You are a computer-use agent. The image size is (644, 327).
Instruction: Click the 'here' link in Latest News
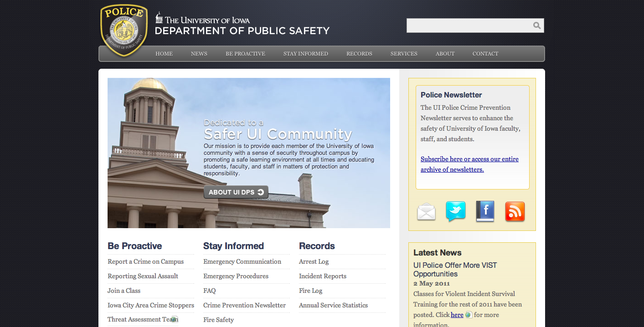pos(457,315)
